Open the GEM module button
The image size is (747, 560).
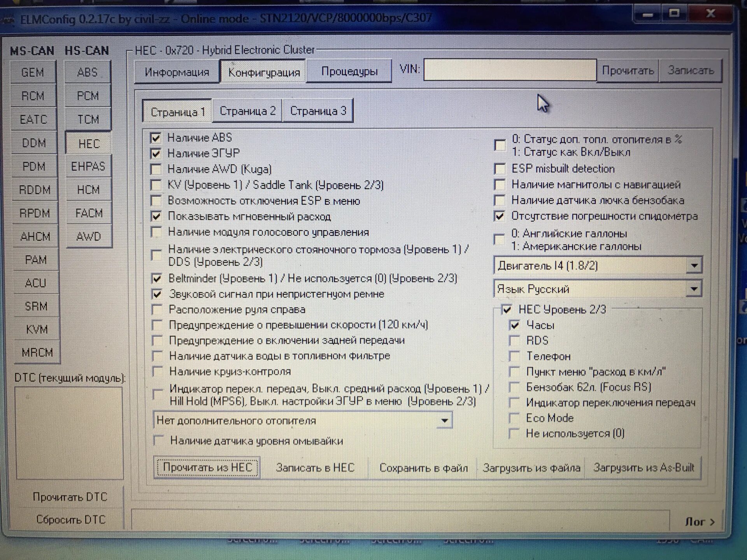pos(33,72)
